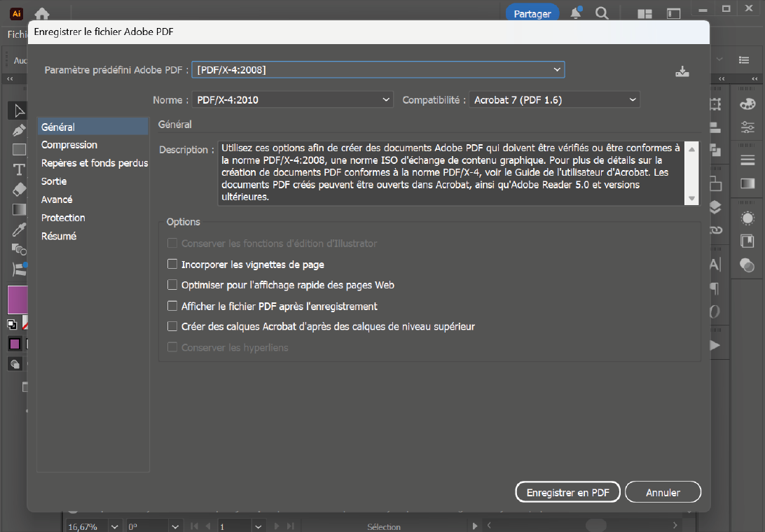Open the Repères et fonds perdus section

tap(94, 163)
